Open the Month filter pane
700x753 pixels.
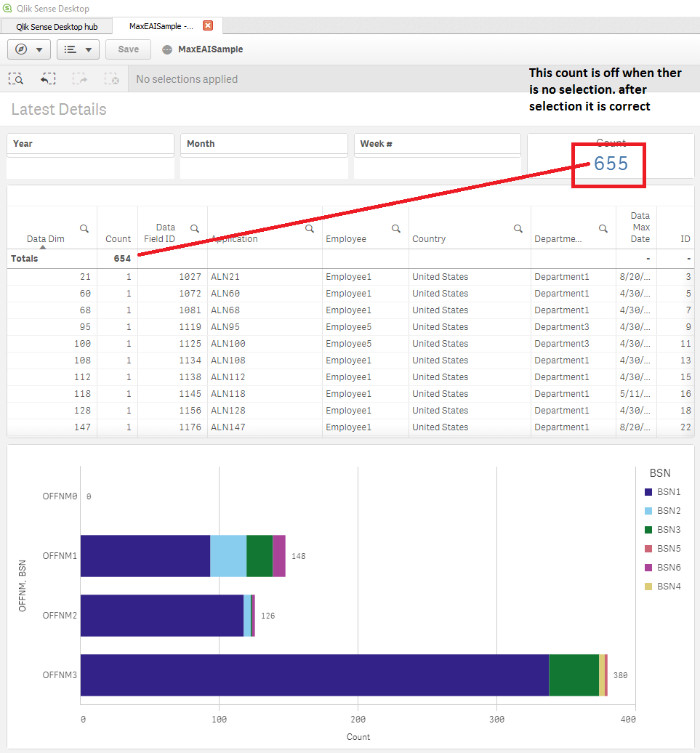pos(263,144)
